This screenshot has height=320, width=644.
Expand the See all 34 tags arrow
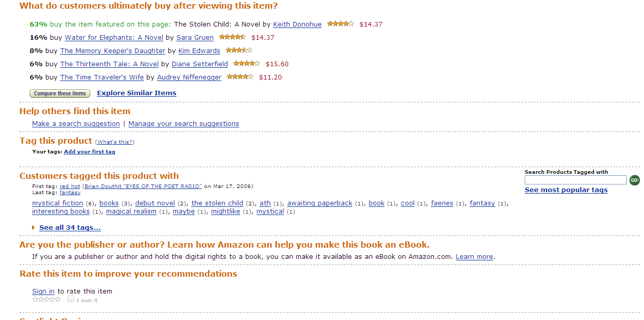click(x=34, y=228)
